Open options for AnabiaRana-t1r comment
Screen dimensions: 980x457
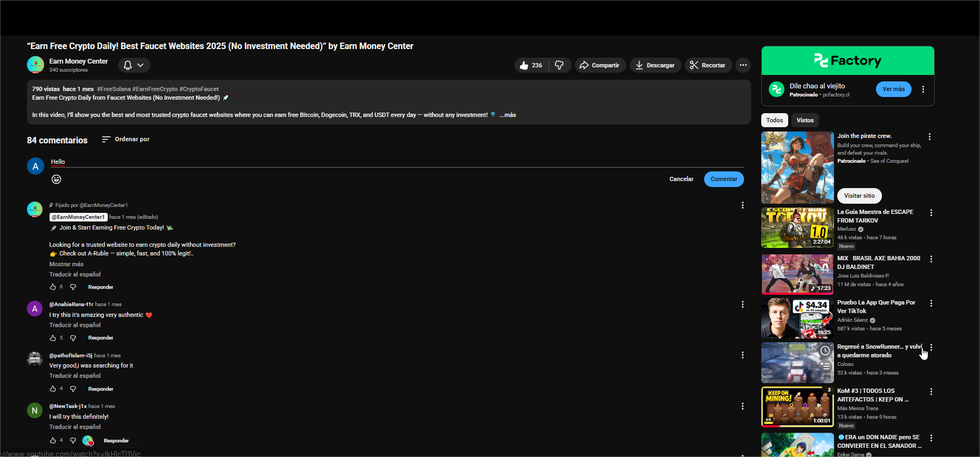(742, 304)
